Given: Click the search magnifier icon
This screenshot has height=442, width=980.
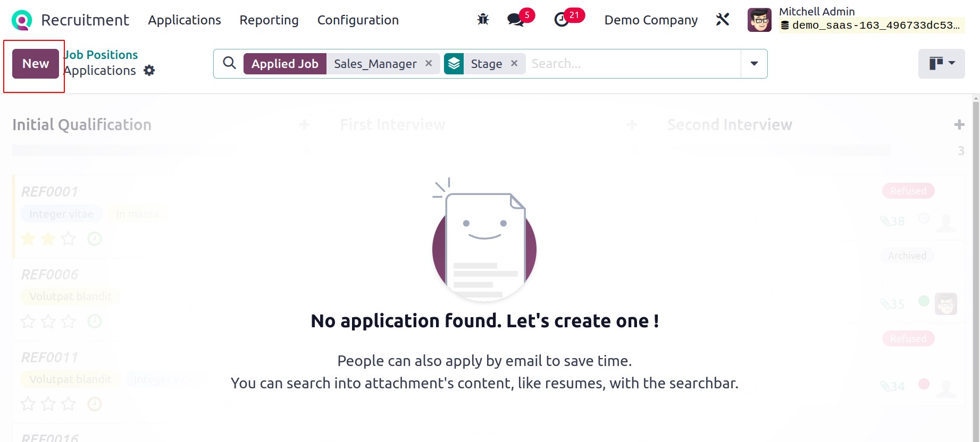Looking at the screenshot, I should [229, 63].
